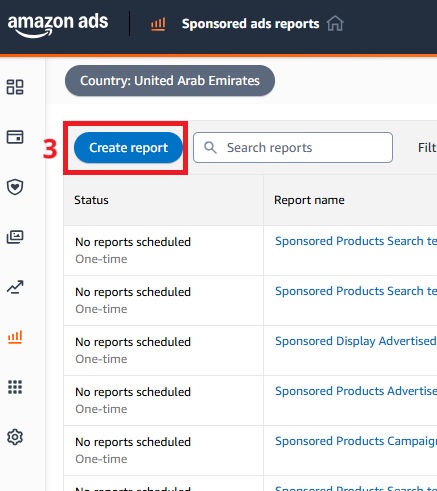The width and height of the screenshot is (437, 491).
Task: Go home via the house icon
Action: (335, 24)
